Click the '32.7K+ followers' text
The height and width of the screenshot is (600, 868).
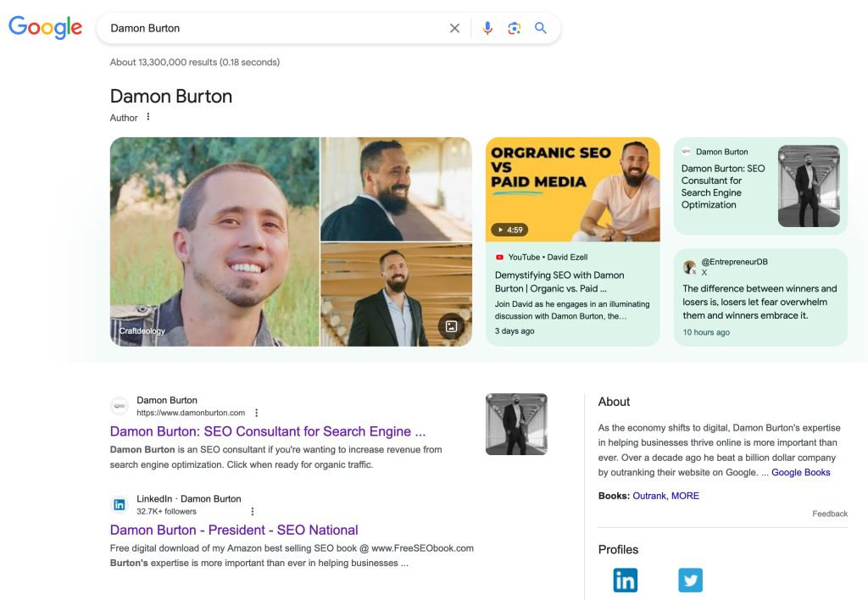(x=167, y=511)
